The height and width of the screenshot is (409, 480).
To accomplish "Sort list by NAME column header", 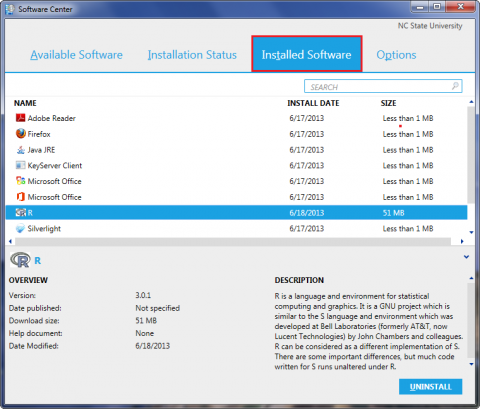I will 25,103.
